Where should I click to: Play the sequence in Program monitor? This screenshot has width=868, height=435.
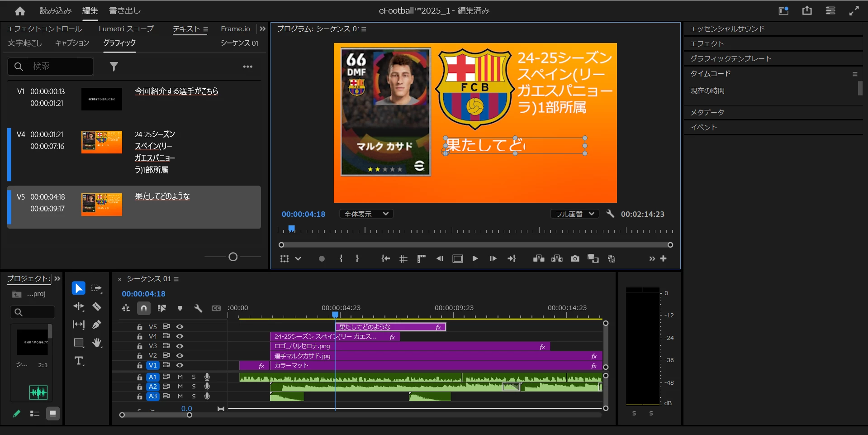(475, 258)
